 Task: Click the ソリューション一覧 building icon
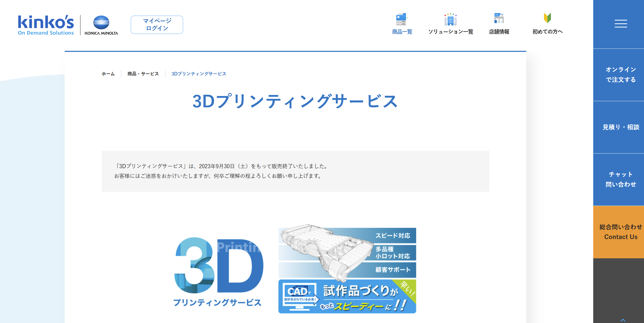pos(451,19)
